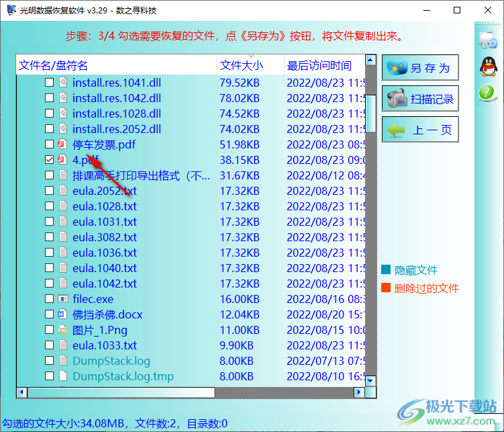The image size is (504, 432).
Task: Click the dll icon beside install.res.1041.dll
Action: 63,83
